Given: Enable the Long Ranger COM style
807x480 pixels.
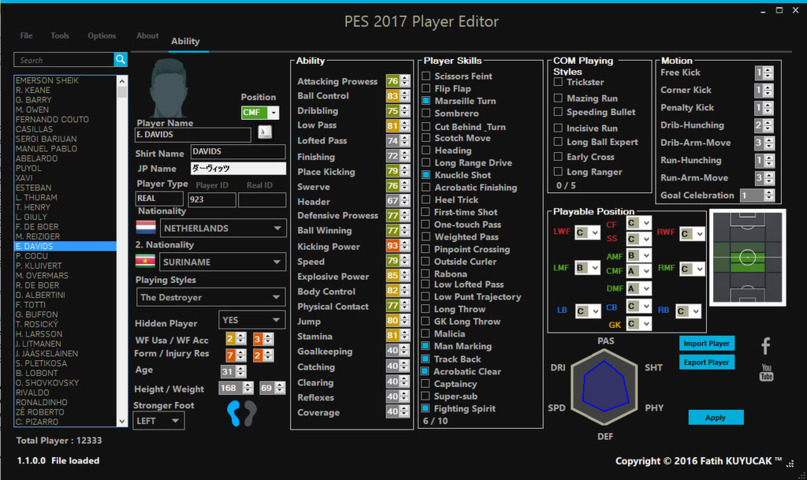Looking at the screenshot, I should coord(558,172).
